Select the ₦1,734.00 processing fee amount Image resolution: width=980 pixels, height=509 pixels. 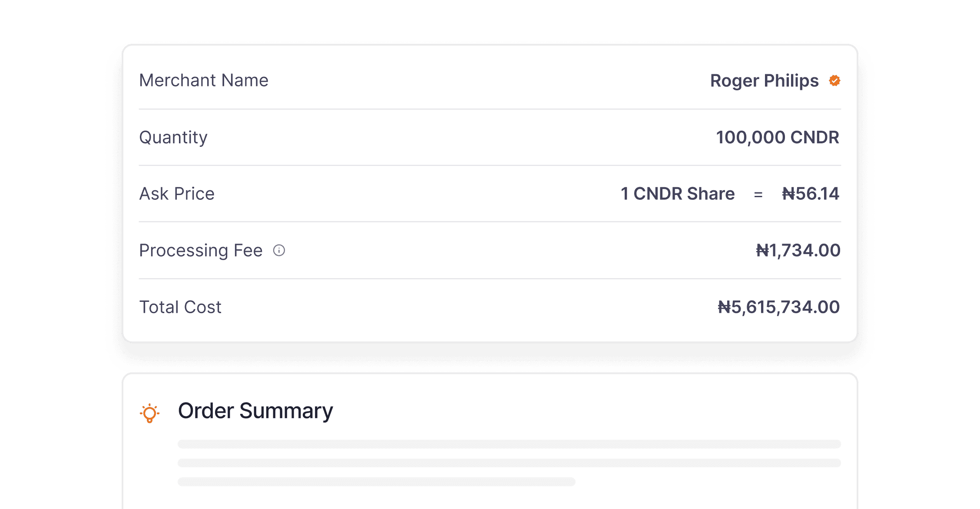pos(798,251)
